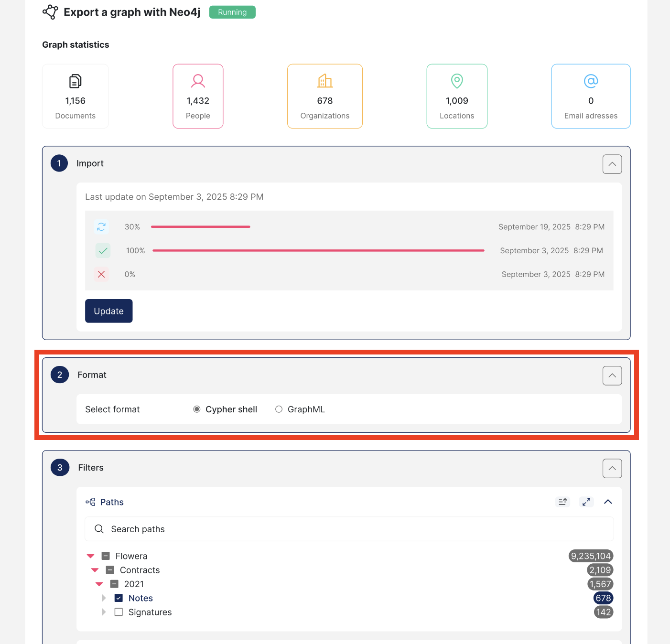
Task: Click the Documents statistics icon
Action: click(x=75, y=81)
